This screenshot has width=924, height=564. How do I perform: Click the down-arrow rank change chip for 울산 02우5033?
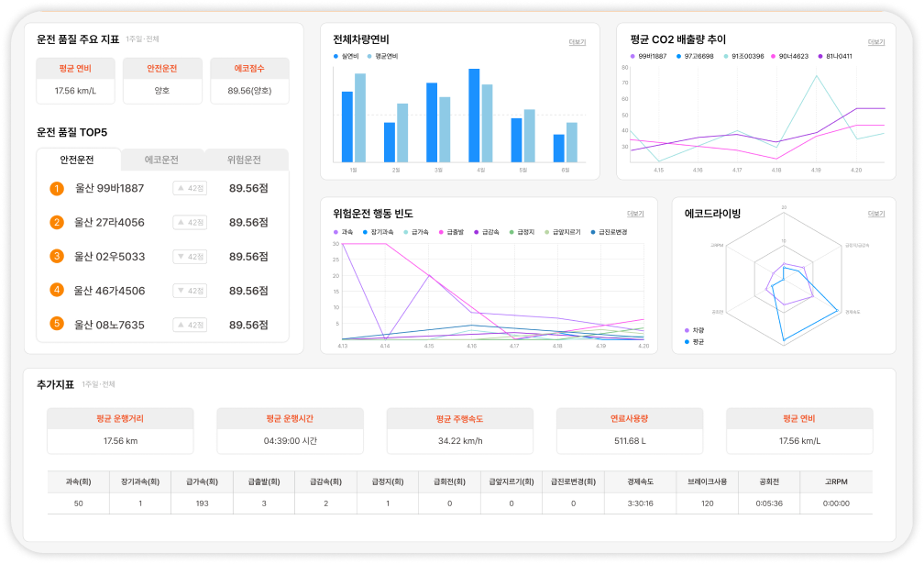190,257
